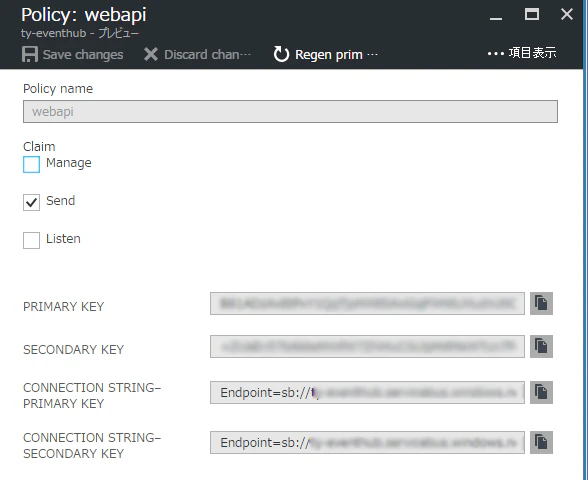Copy the secondary key to clipboard
Image resolution: width=588 pixels, height=480 pixels.
[x=541, y=346]
